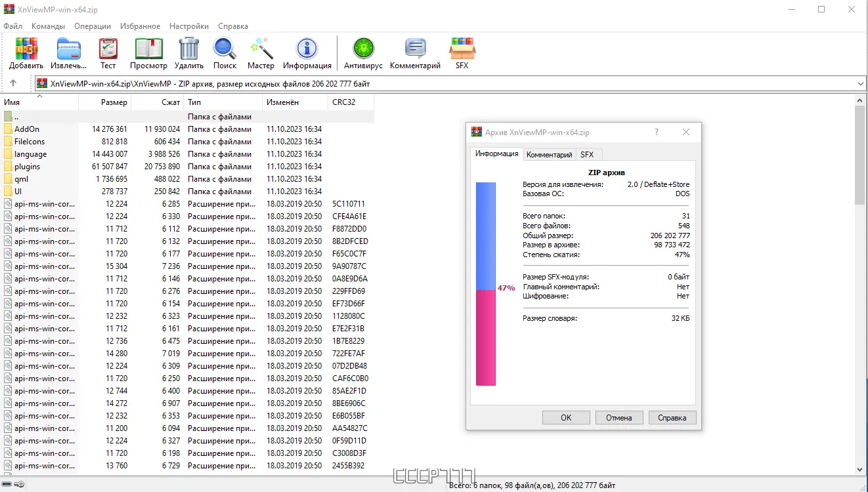
Task: Select file with CRC32 2455B392
Action: click(188, 466)
